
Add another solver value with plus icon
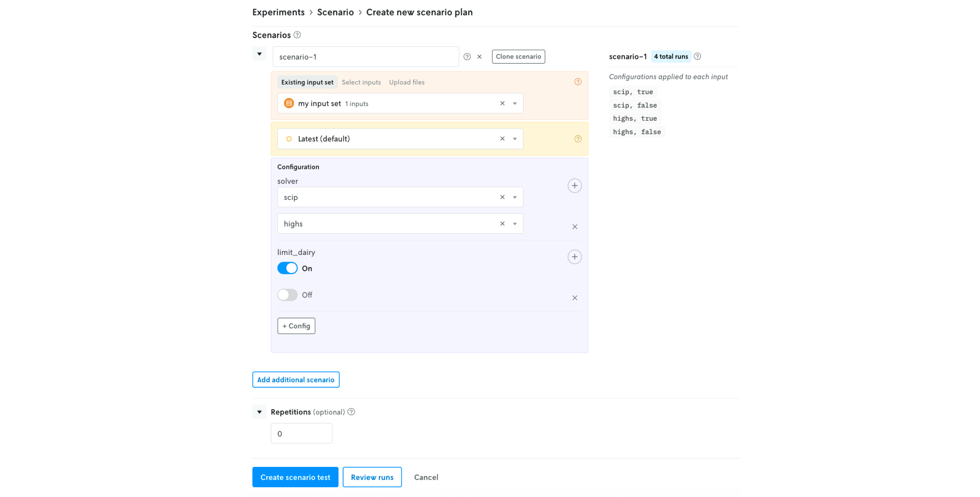(574, 186)
